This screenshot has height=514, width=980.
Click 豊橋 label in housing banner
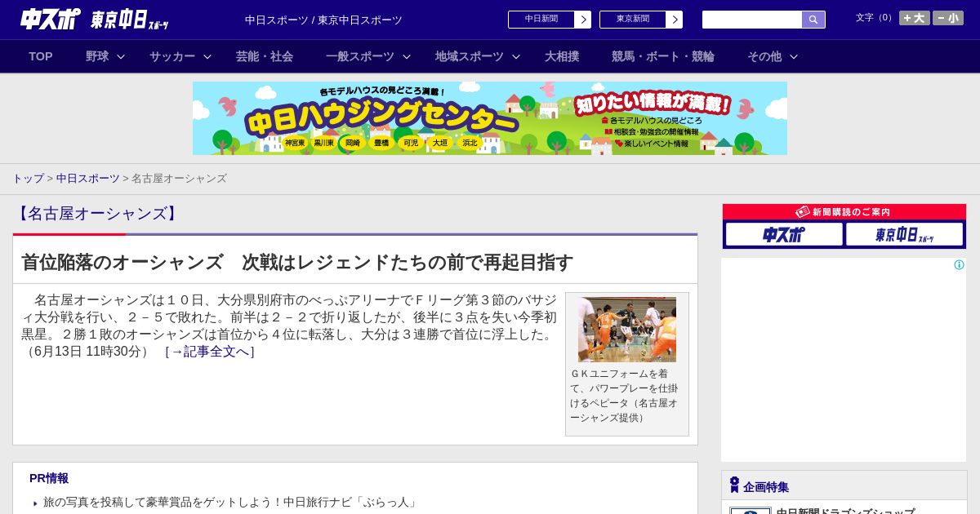tap(381, 143)
